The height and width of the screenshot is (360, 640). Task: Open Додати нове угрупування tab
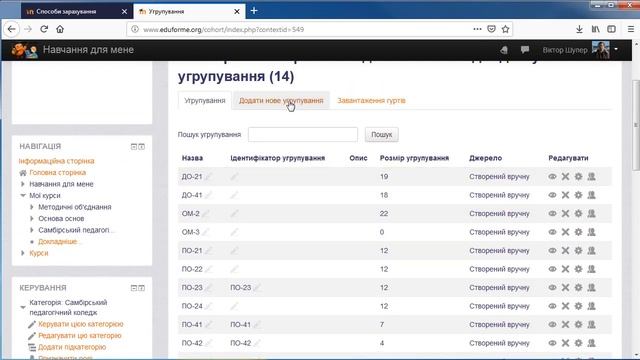pos(281,100)
